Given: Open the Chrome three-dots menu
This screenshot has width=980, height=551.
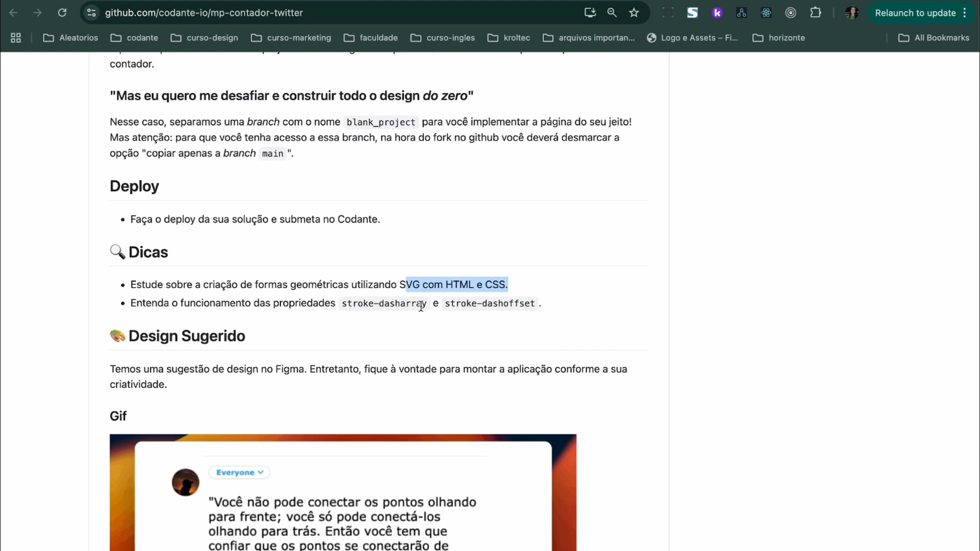Looking at the screenshot, I should pyautogui.click(x=965, y=13).
